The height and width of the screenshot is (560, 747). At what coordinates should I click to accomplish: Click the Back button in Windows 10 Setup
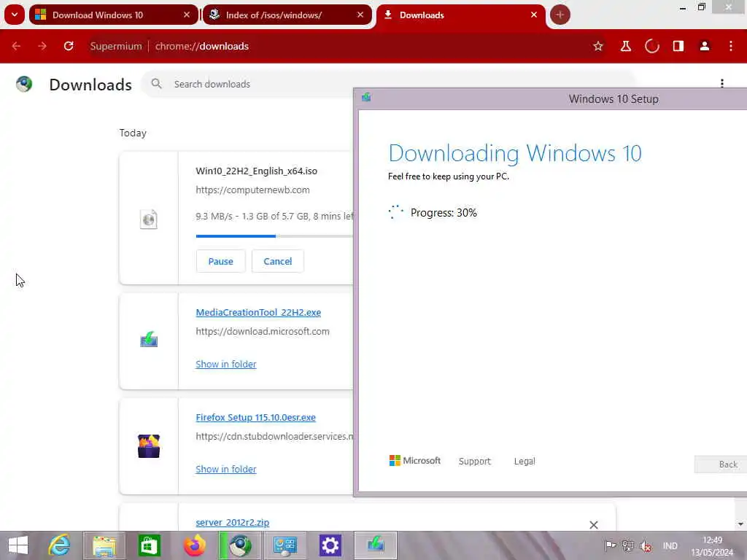pyautogui.click(x=721, y=464)
